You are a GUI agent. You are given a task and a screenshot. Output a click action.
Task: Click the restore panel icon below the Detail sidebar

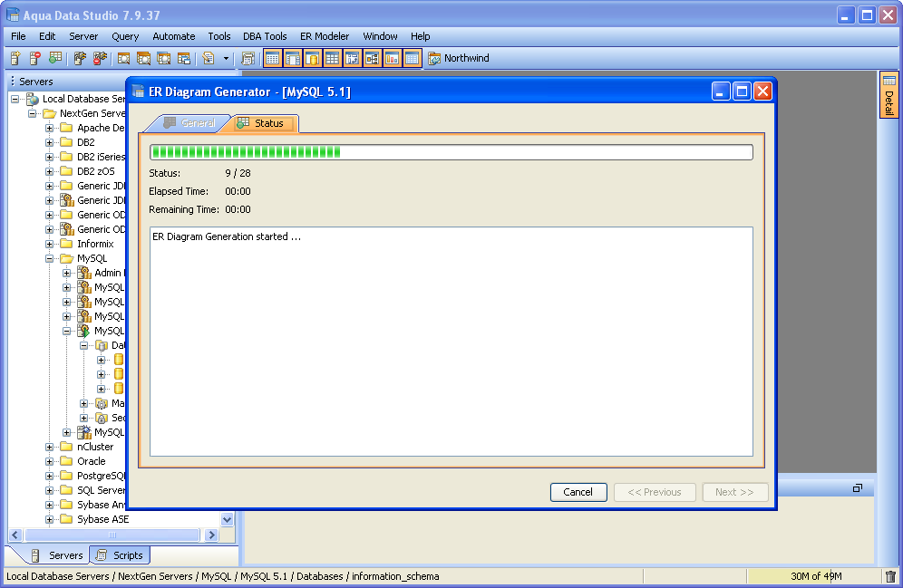pyautogui.click(x=858, y=488)
